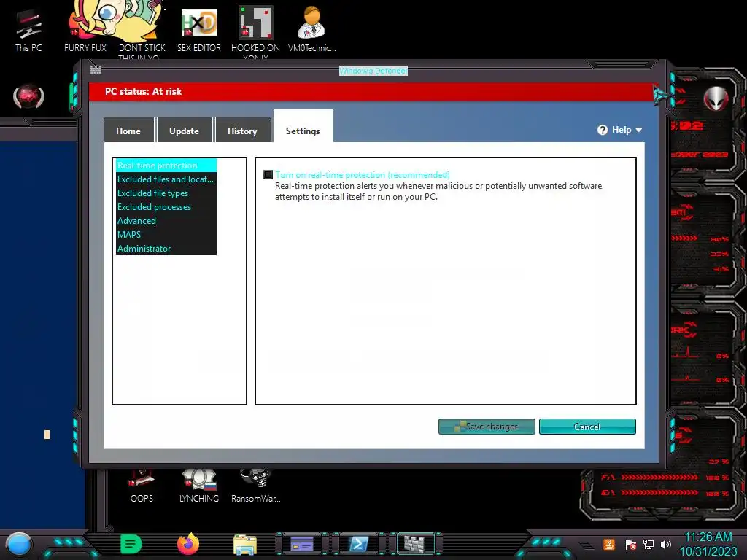Click the Start orb button
Viewport: 747px width, 560px height.
18,544
